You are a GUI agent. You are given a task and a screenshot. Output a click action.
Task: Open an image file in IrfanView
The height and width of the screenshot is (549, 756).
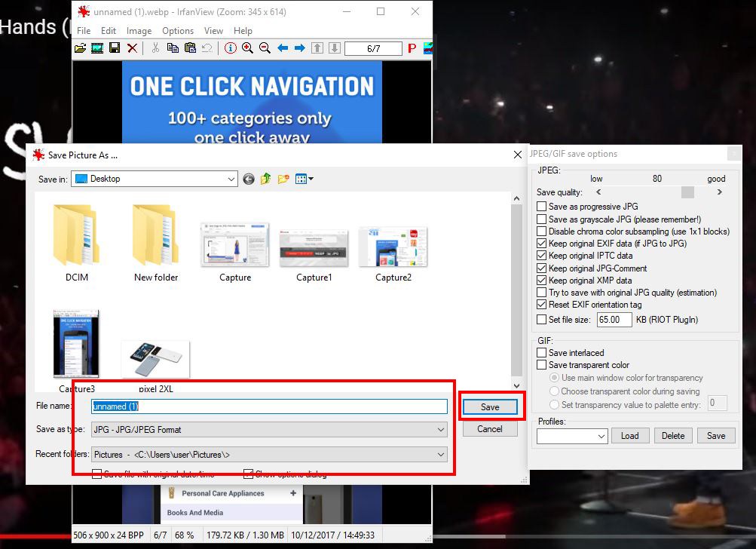click(x=81, y=48)
